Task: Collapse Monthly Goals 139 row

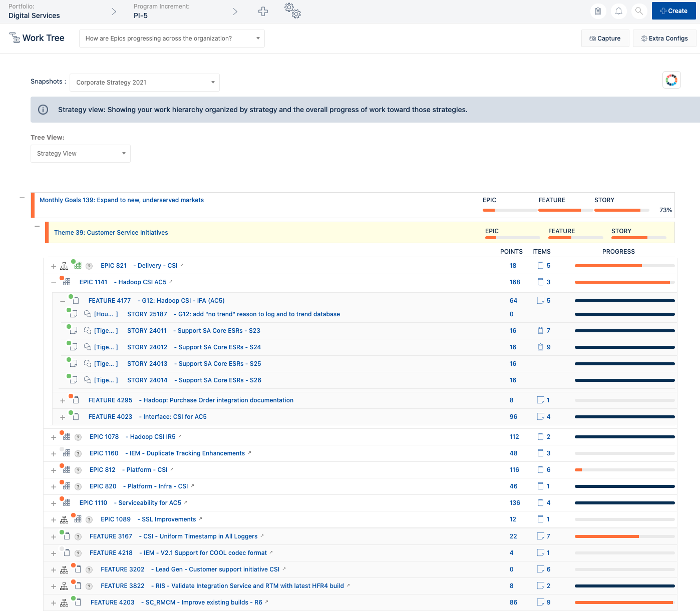Action: [x=22, y=198]
